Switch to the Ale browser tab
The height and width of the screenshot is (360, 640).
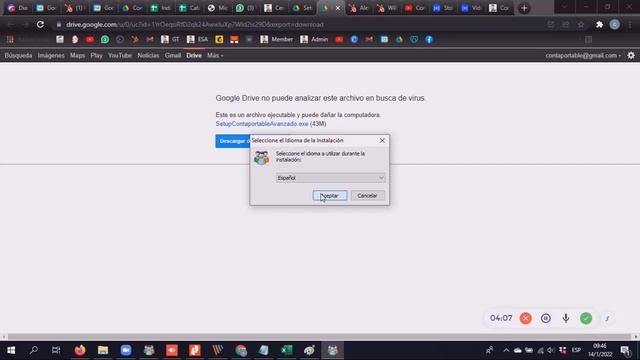tap(359, 8)
